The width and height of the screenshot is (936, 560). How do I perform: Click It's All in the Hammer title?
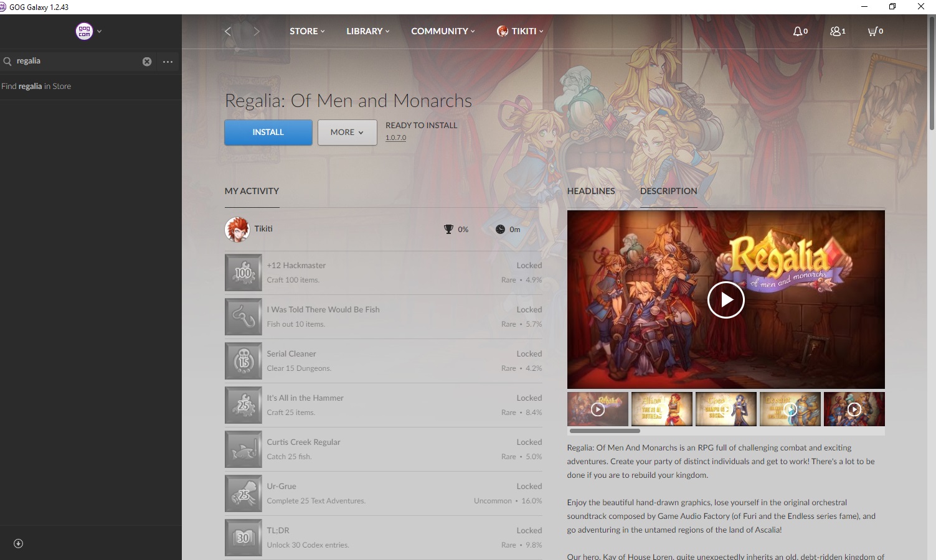[305, 398]
